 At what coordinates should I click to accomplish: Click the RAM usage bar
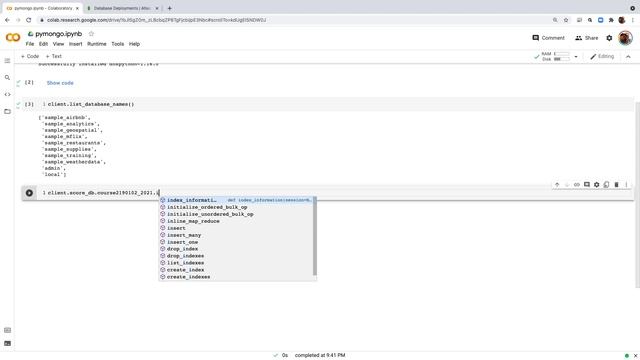[x=561, y=54]
